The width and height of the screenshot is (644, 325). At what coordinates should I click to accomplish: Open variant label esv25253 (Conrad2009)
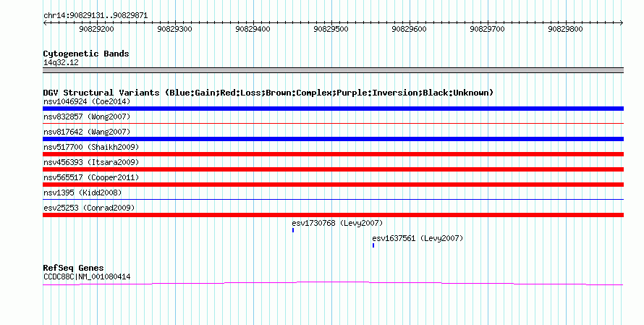[89, 208]
